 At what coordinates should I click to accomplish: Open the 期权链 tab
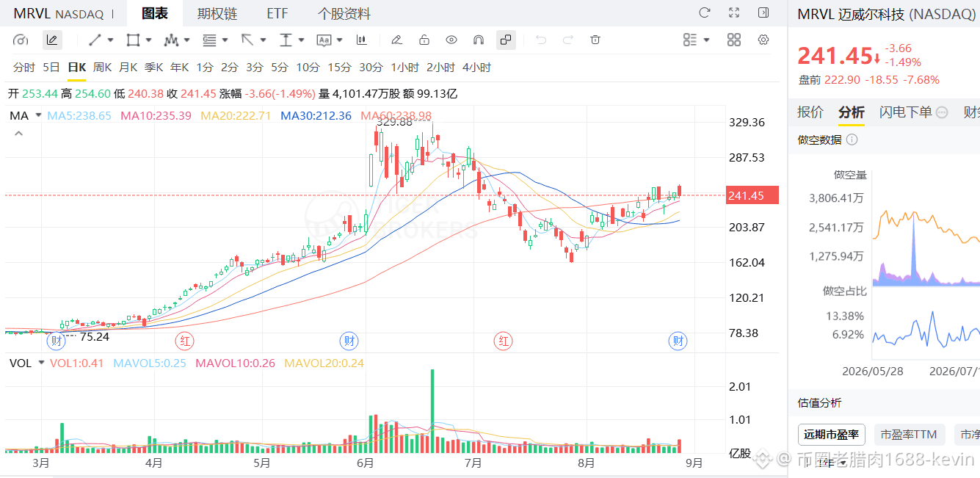point(217,13)
